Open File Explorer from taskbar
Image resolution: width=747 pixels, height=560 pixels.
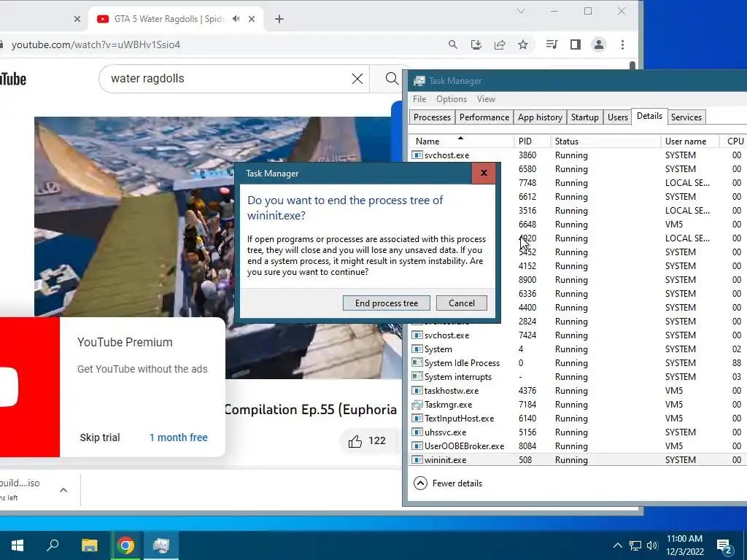click(x=89, y=545)
